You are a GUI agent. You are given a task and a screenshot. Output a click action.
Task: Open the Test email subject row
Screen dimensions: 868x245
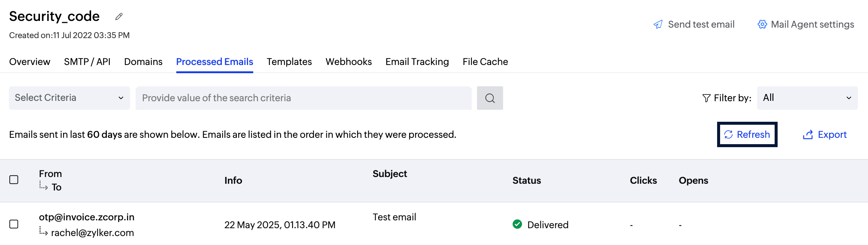[x=394, y=217]
